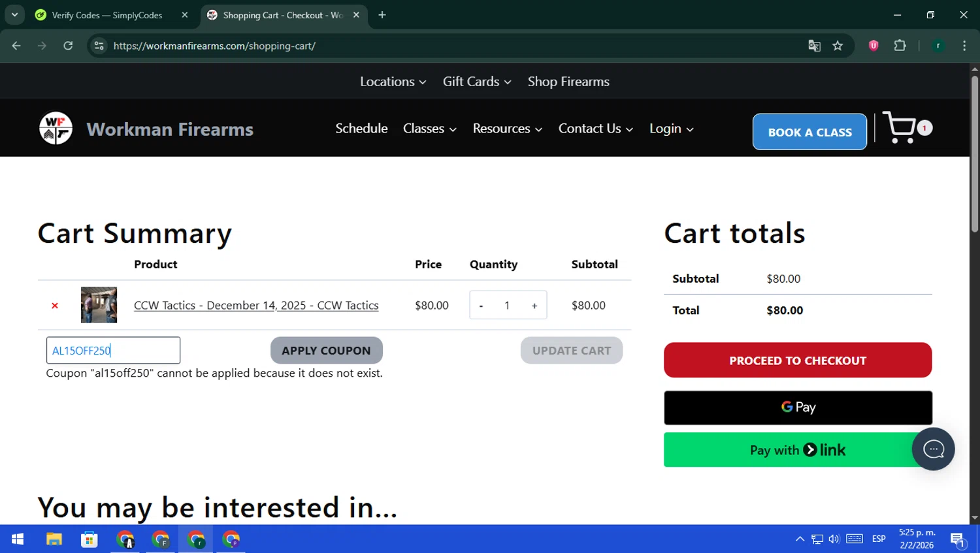Click the Update Cart button
Image resolution: width=980 pixels, height=553 pixels.
572,351
